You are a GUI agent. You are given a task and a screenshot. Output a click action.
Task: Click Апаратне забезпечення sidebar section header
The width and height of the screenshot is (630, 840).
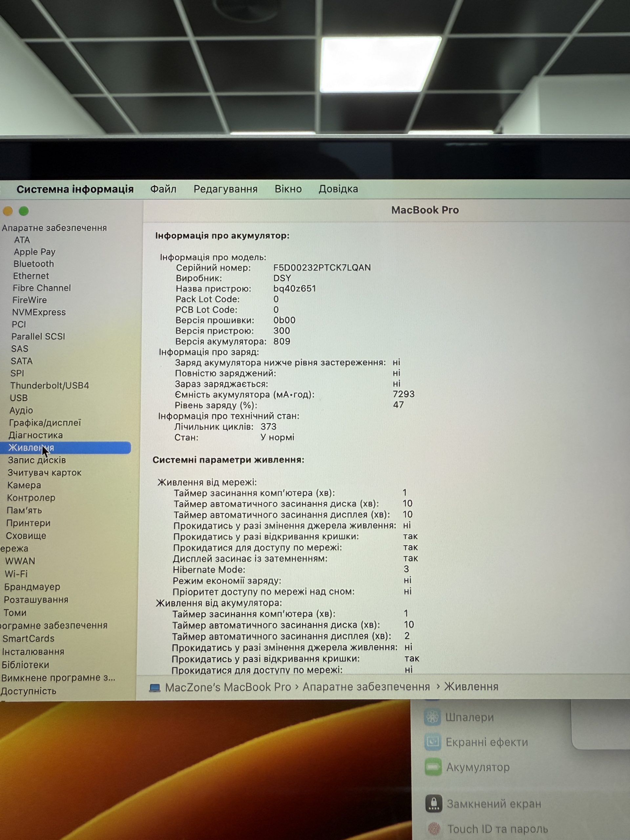tap(54, 228)
